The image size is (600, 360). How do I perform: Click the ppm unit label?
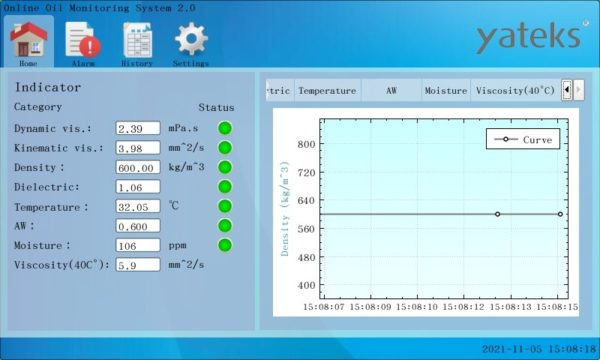pyautogui.click(x=178, y=246)
